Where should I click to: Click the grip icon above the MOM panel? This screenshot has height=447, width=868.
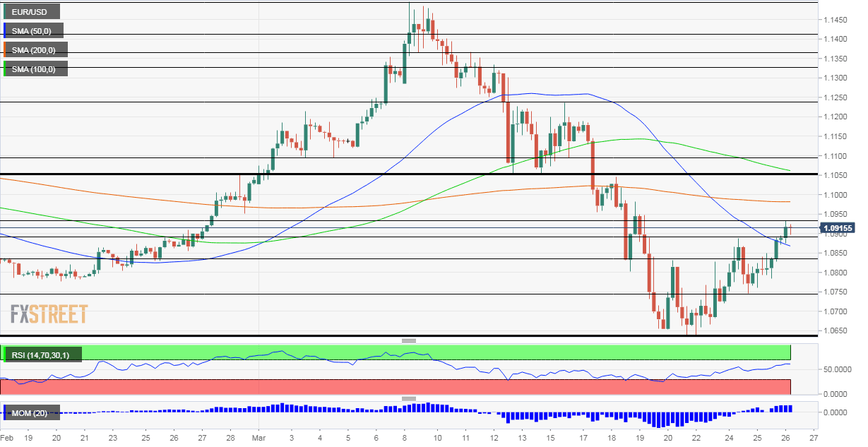pyautogui.click(x=410, y=400)
